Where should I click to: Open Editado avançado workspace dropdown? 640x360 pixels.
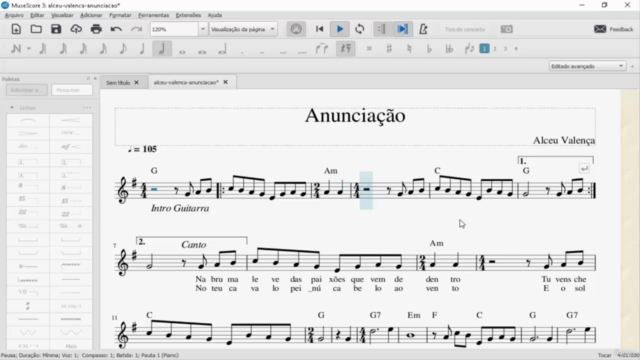587,66
